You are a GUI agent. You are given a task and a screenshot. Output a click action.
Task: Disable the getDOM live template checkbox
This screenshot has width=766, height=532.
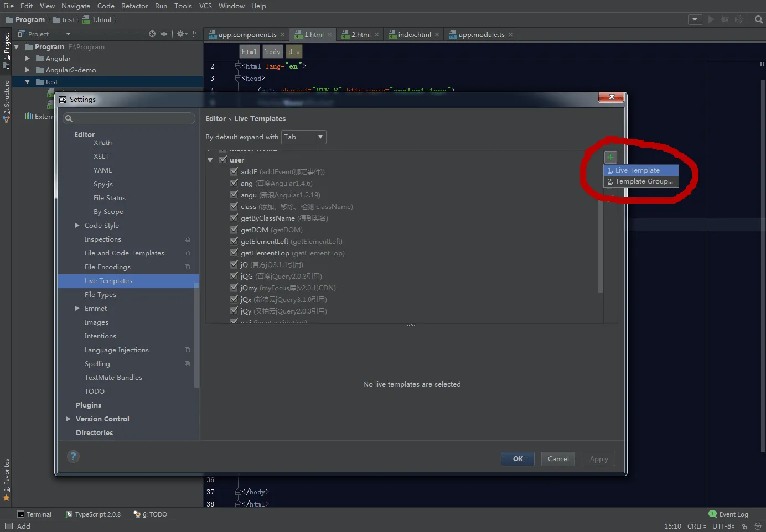click(x=234, y=230)
